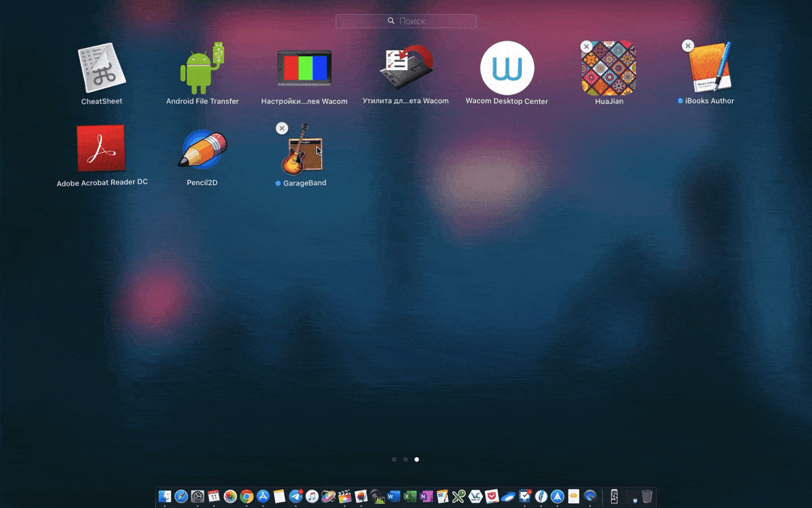
Task: Click the "Wacom Desktop Center" label
Action: click(x=507, y=101)
